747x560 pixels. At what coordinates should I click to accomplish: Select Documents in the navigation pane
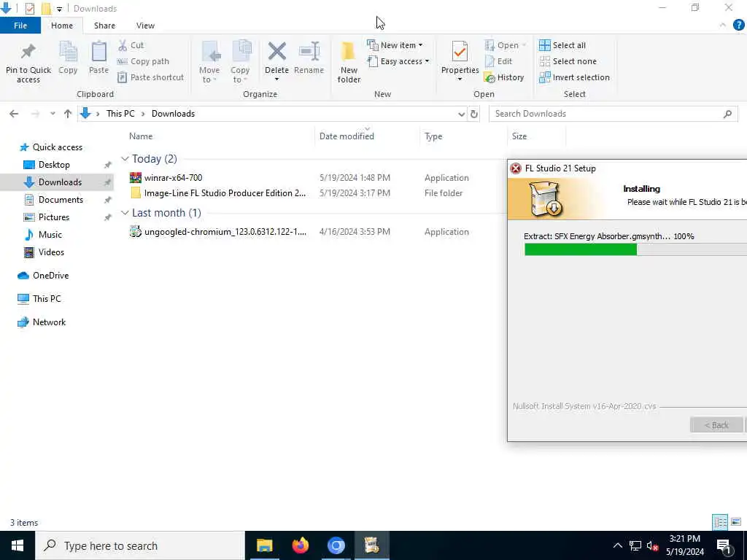pyautogui.click(x=61, y=200)
